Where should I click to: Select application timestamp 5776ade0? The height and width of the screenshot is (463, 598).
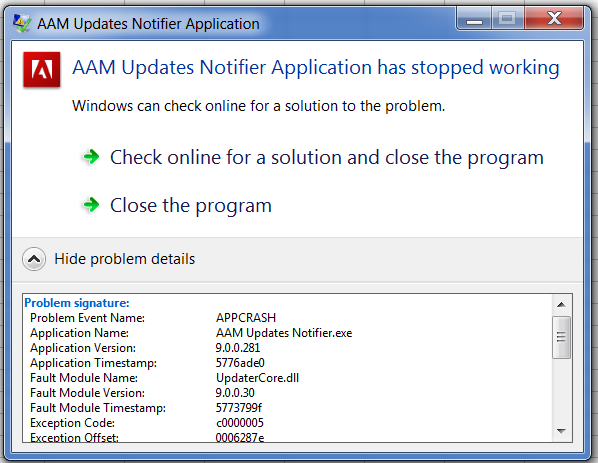coord(240,363)
